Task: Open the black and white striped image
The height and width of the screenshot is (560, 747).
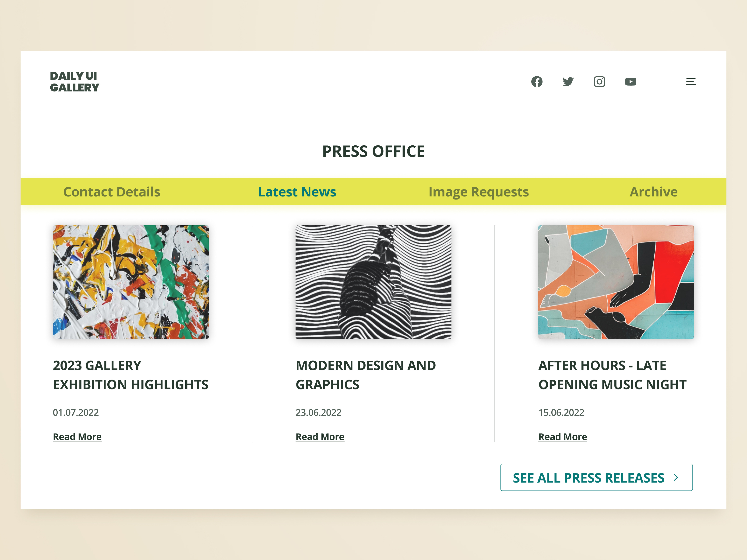Action: [373, 282]
